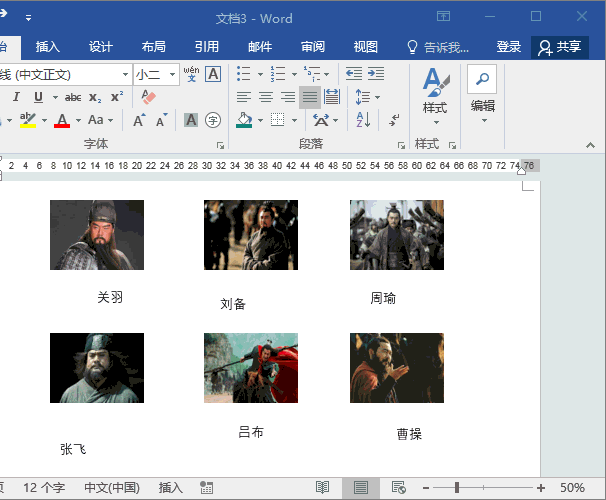Click the 共享 share button
Viewport: 606px width, 500px height.
[x=560, y=48]
